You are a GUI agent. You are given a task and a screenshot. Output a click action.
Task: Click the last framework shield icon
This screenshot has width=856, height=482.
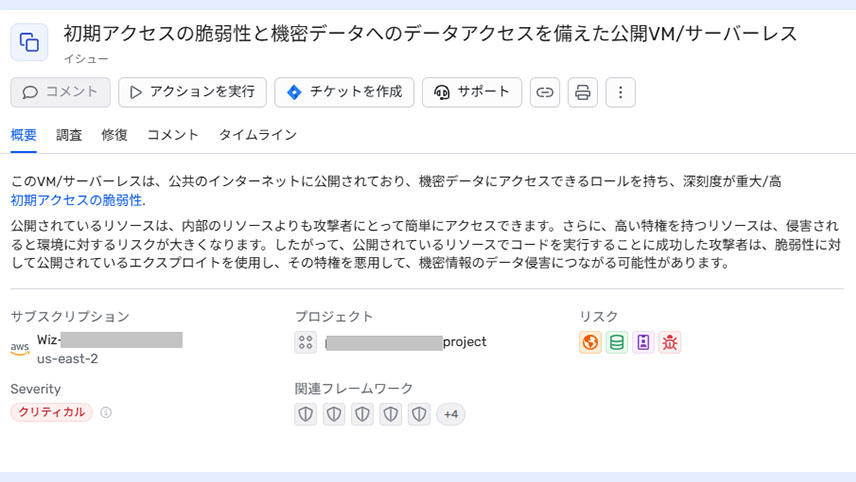(419, 414)
